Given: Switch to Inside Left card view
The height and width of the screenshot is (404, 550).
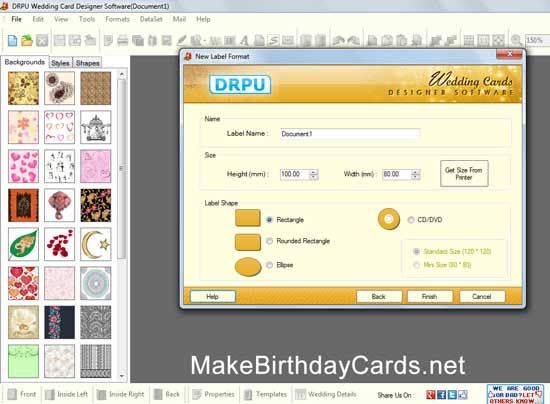Looking at the screenshot, I should click(66, 394).
